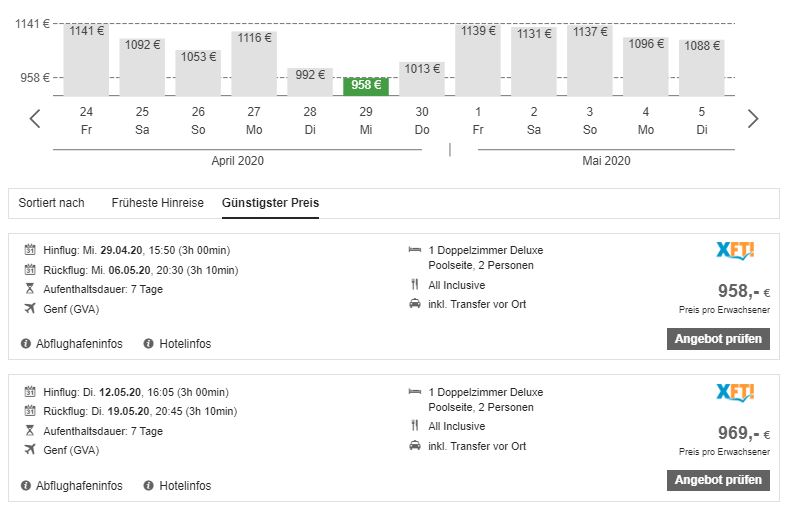
Task: Click info icon beside first Hotelinfos
Action: tap(148, 344)
